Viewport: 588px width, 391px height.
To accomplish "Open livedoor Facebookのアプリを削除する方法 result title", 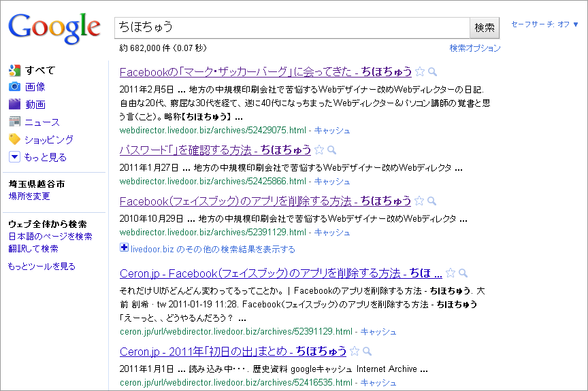I will (265, 201).
